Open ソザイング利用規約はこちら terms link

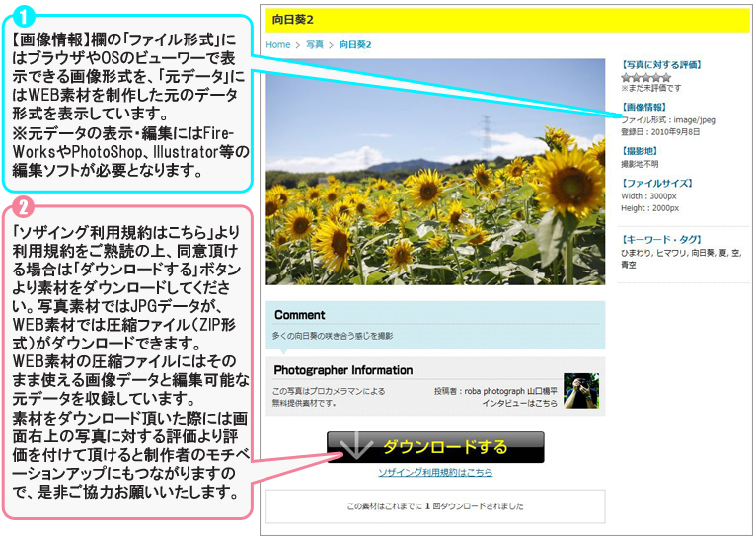tap(435, 473)
